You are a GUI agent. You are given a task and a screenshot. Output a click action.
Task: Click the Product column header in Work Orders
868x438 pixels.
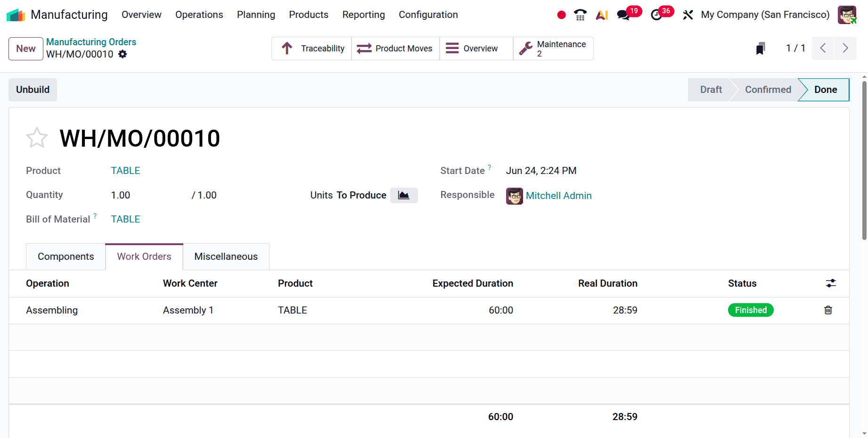(295, 283)
